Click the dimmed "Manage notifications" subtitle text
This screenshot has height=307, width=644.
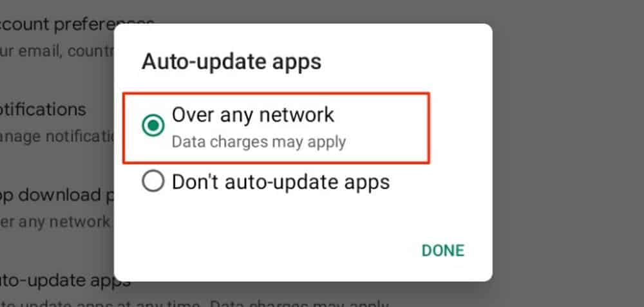point(57,136)
